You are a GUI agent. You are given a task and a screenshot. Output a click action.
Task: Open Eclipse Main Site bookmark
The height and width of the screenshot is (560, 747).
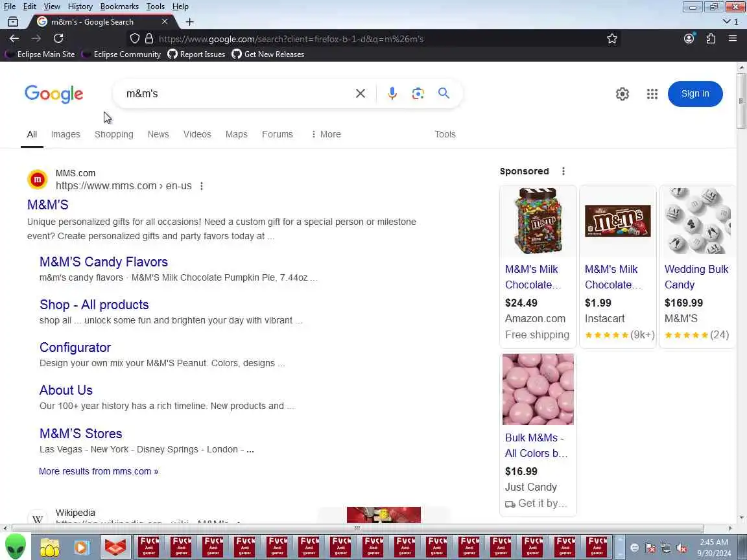pyautogui.click(x=40, y=54)
